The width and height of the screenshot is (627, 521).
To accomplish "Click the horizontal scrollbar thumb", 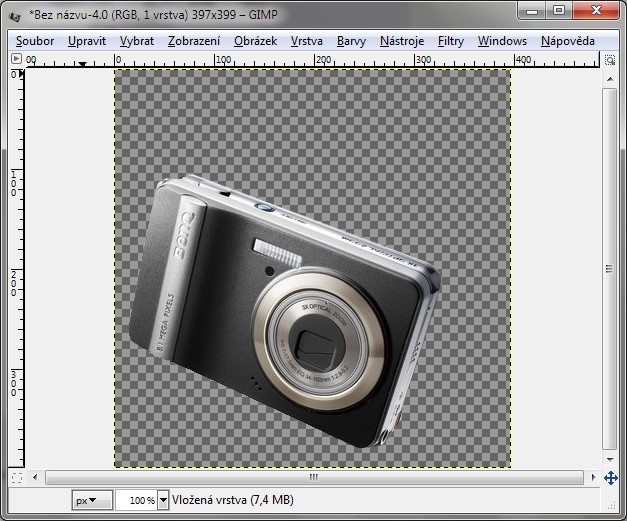I will click(314, 477).
